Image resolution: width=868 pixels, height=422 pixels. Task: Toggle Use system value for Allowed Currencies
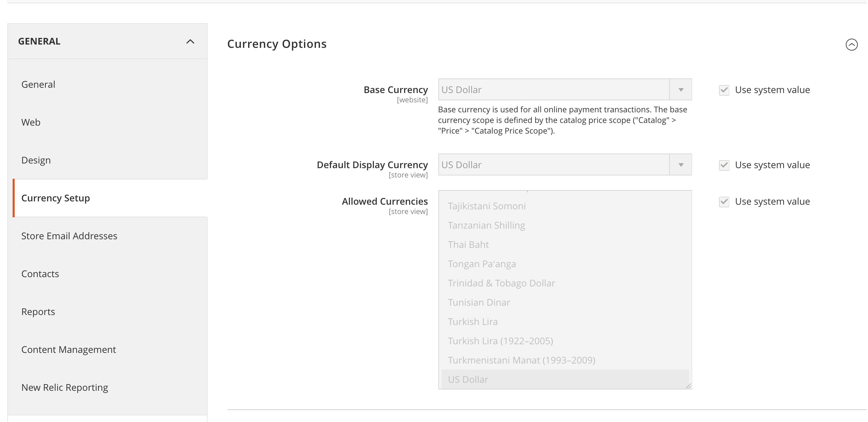[x=724, y=201]
